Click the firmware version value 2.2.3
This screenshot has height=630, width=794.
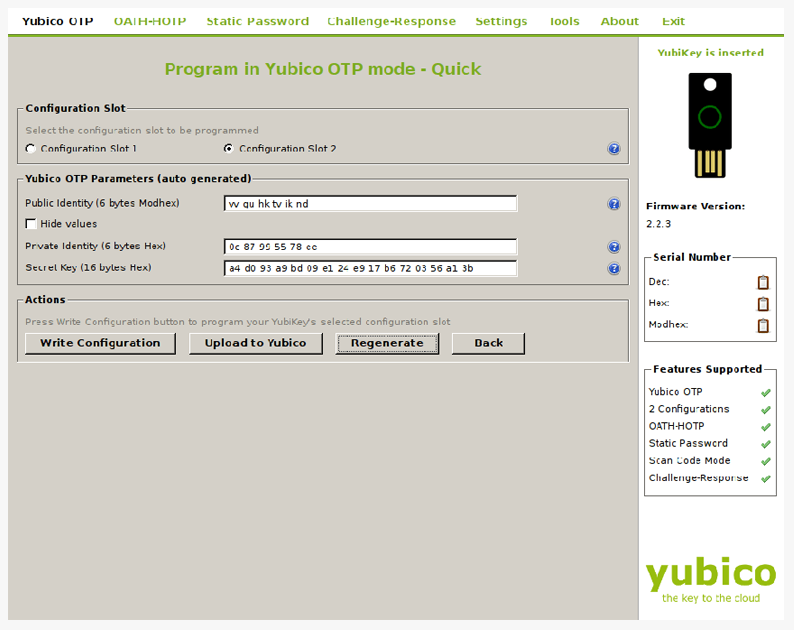(658, 224)
